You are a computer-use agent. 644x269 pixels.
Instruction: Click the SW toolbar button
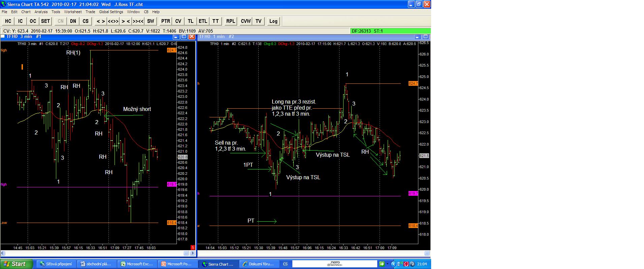[x=151, y=21]
